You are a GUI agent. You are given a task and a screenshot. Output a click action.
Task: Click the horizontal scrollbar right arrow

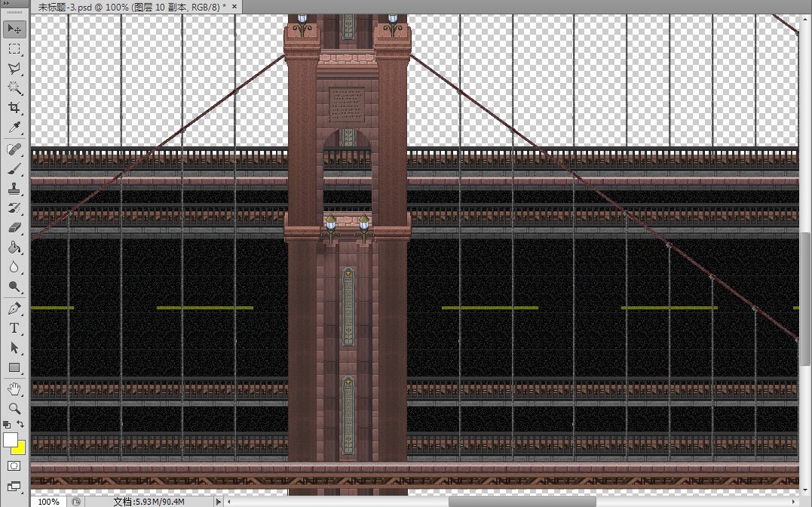[795, 502]
